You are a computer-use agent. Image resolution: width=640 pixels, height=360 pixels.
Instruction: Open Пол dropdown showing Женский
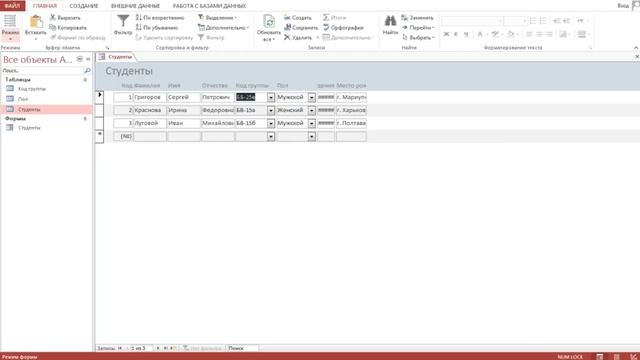point(312,111)
